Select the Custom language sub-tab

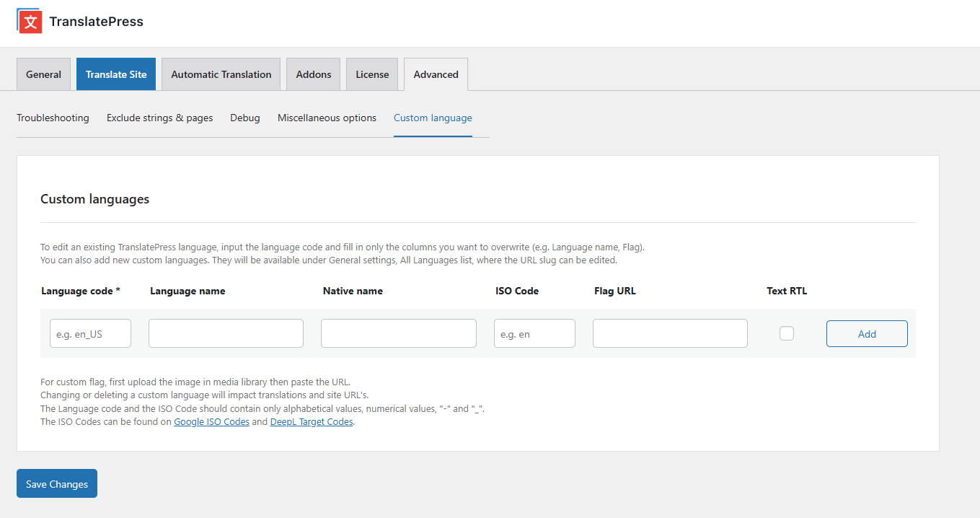point(433,118)
